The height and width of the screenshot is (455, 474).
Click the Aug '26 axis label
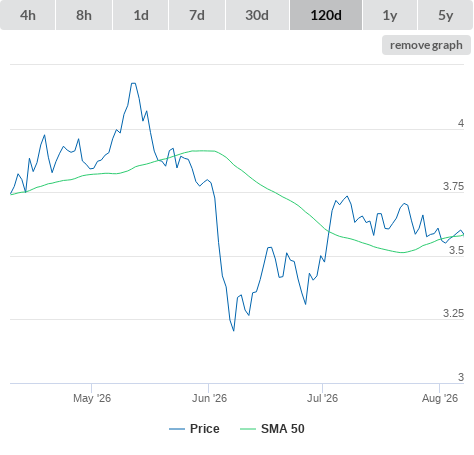point(440,398)
